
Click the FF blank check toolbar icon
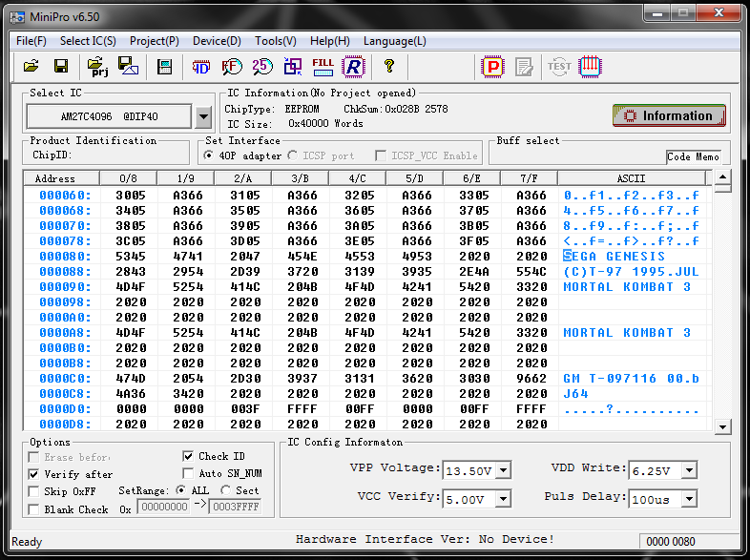pos(232,67)
